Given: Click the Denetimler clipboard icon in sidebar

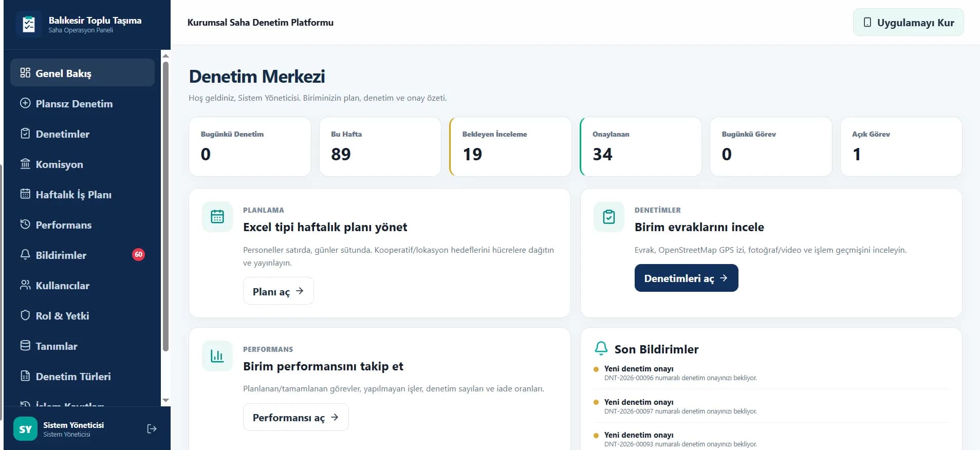Looking at the screenshot, I should tap(25, 133).
